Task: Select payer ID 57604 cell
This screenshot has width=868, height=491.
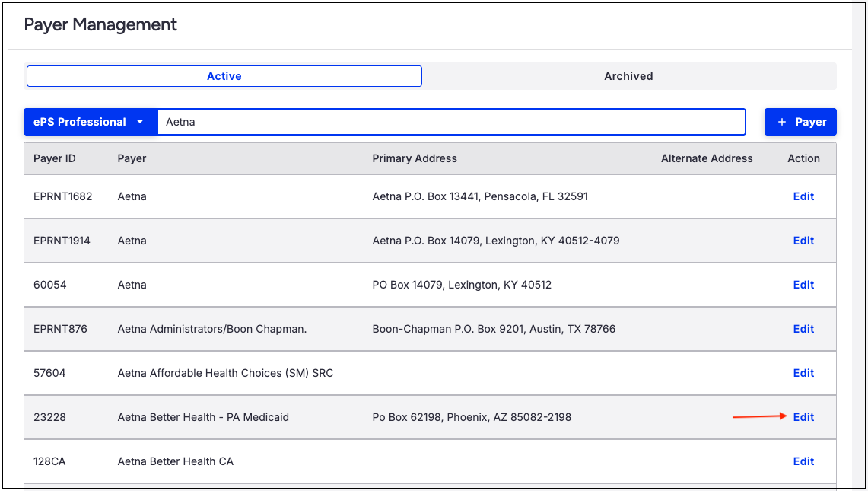Action: click(x=49, y=373)
